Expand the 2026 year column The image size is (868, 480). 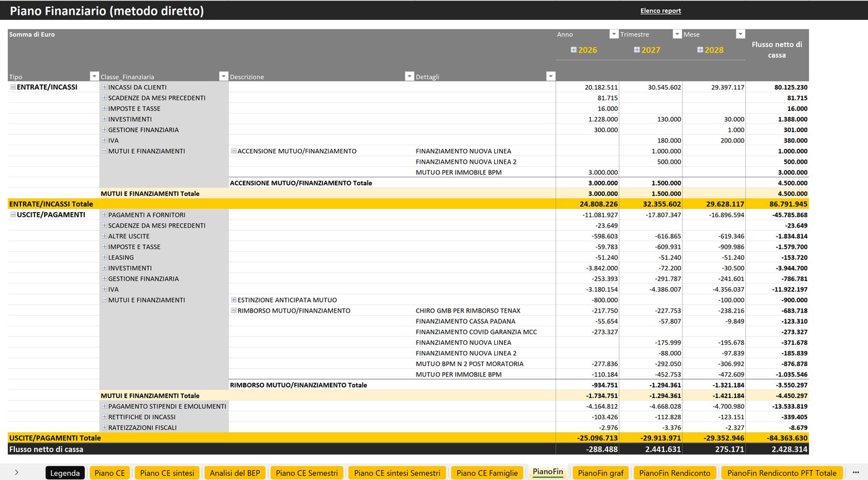click(574, 50)
